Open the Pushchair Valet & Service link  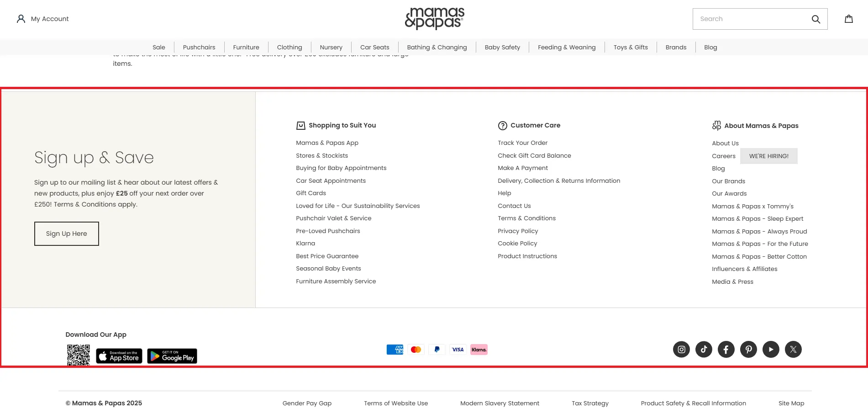point(334,218)
